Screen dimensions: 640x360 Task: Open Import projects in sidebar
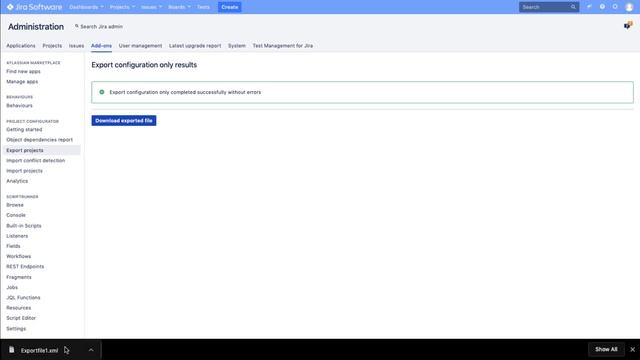(x=24, y=171)
